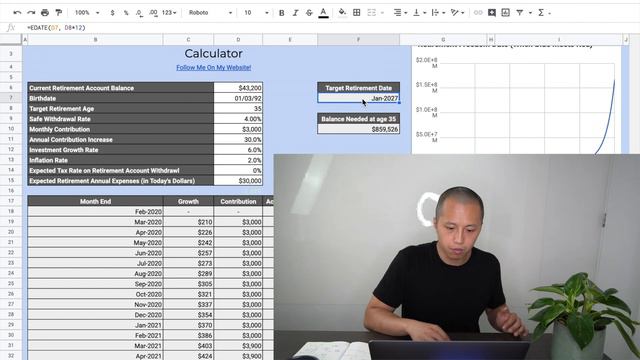The image size is (640, 360).
Task: Select column B header
Action: tap(96, 40)
